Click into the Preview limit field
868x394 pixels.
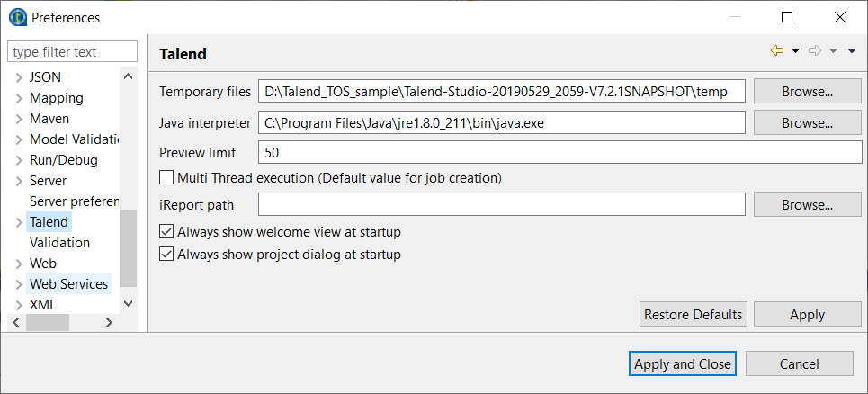click(559, 153)
